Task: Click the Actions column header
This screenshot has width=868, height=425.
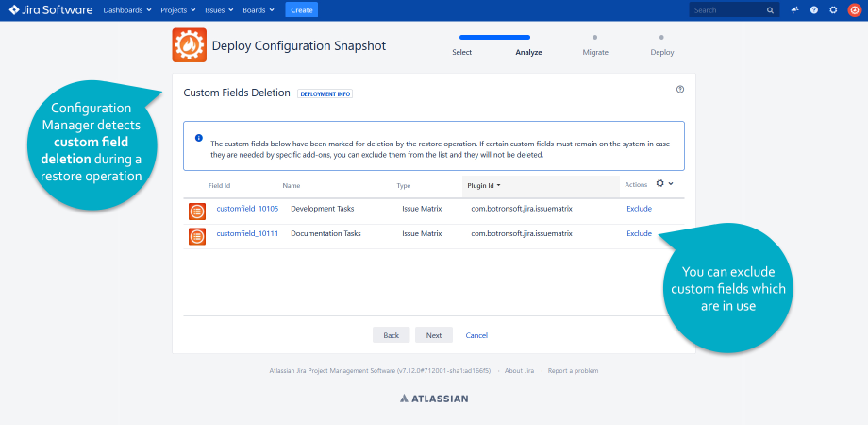Action: pos(636,185)
